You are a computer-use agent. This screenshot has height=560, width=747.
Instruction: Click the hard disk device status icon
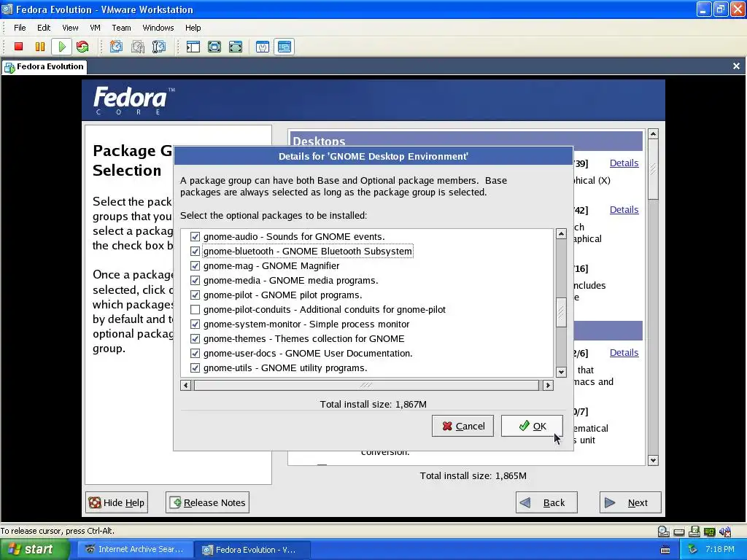(x=679, y=532)
